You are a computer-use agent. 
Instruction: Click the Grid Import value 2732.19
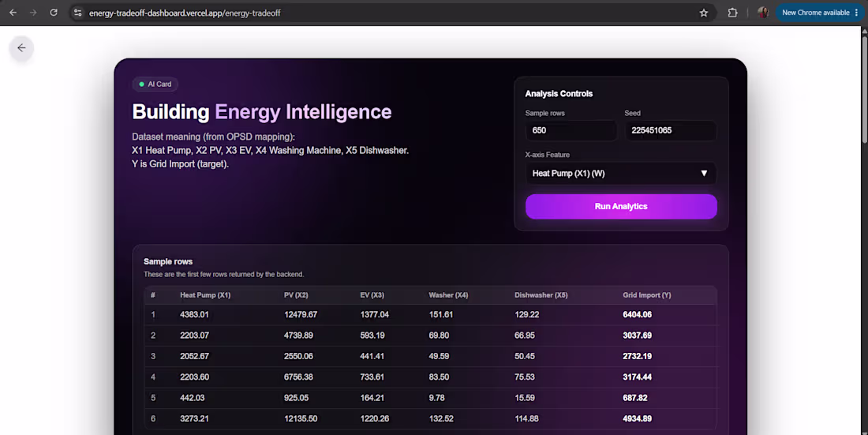pos(637,356)
